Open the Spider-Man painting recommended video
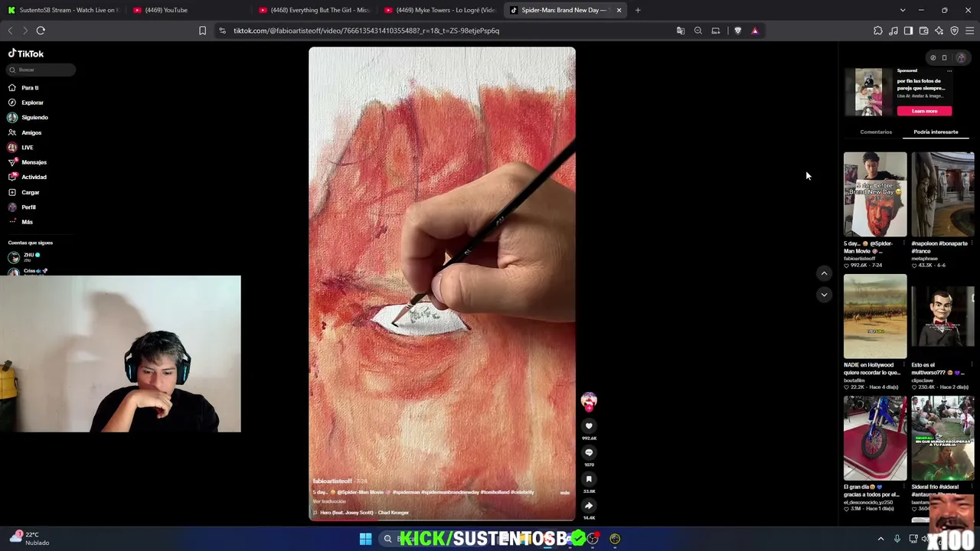Viewport: 980px width, 551px height. pos(875,194)
